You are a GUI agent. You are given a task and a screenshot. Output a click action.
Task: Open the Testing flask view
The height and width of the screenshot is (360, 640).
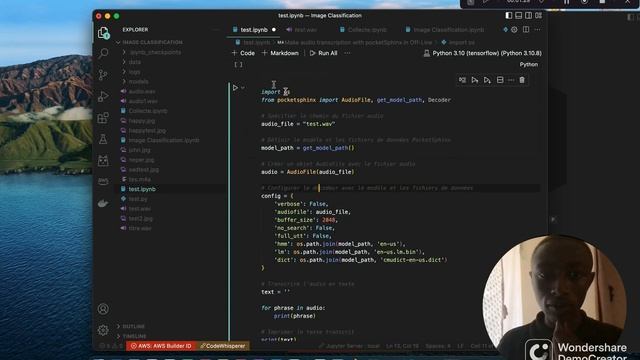pos(103,139)
